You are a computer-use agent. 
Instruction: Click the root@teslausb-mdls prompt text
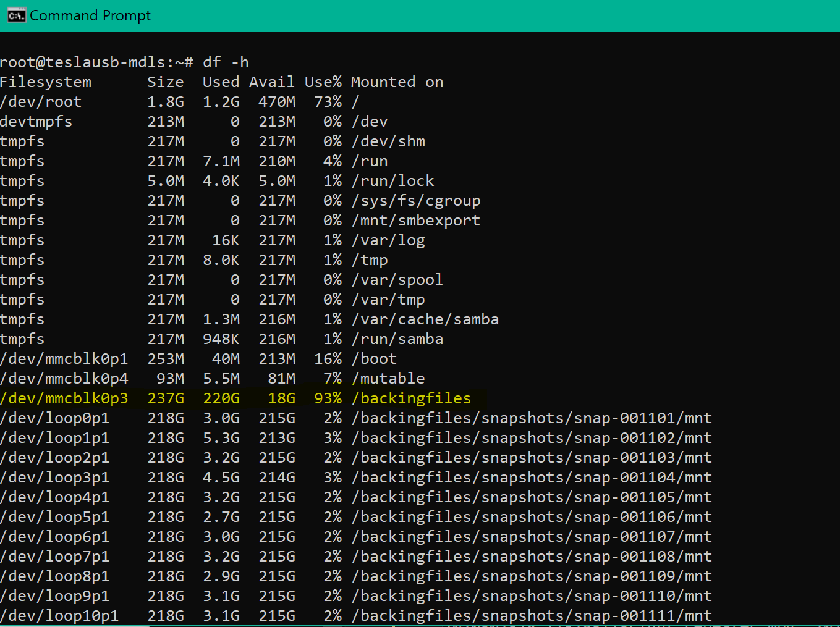coord(96,62)
